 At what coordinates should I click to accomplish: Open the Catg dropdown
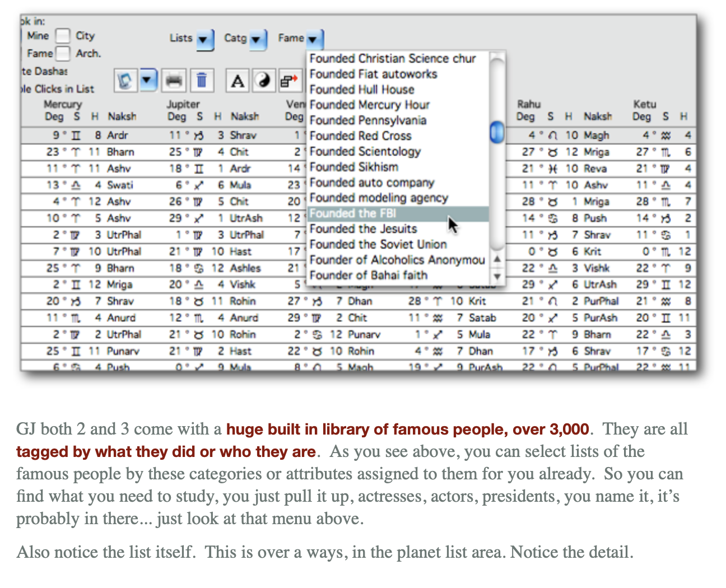click(257, 39)
